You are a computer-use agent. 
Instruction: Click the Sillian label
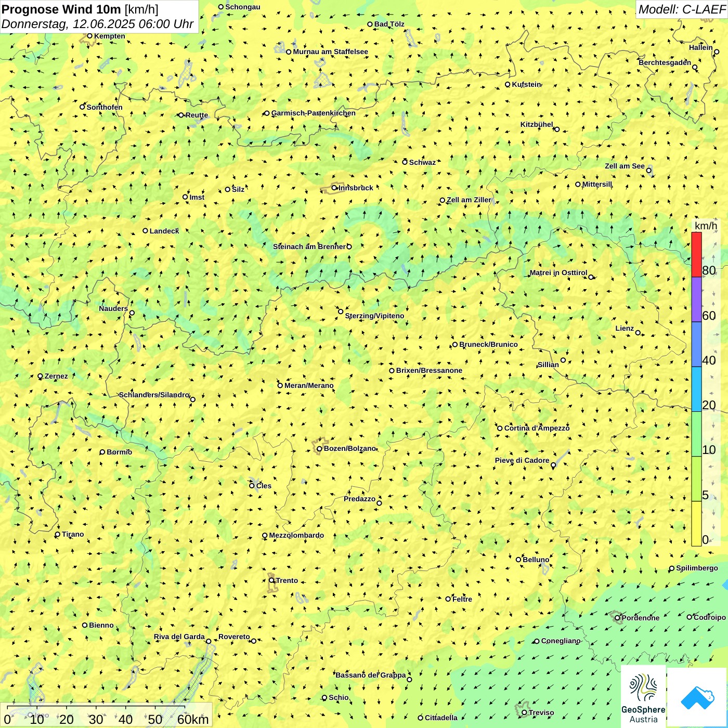pos(548,365)
